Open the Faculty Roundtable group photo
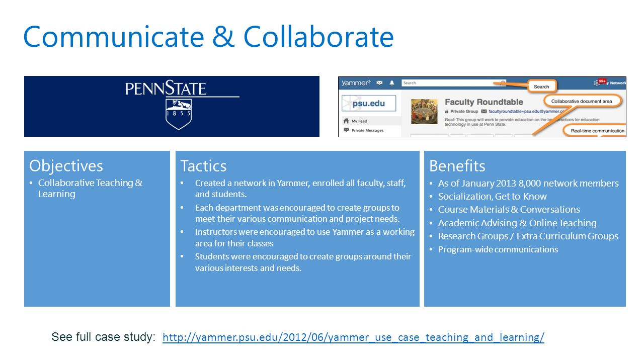The width and height of the screenshot is (644, 362). tap(425, 111)
